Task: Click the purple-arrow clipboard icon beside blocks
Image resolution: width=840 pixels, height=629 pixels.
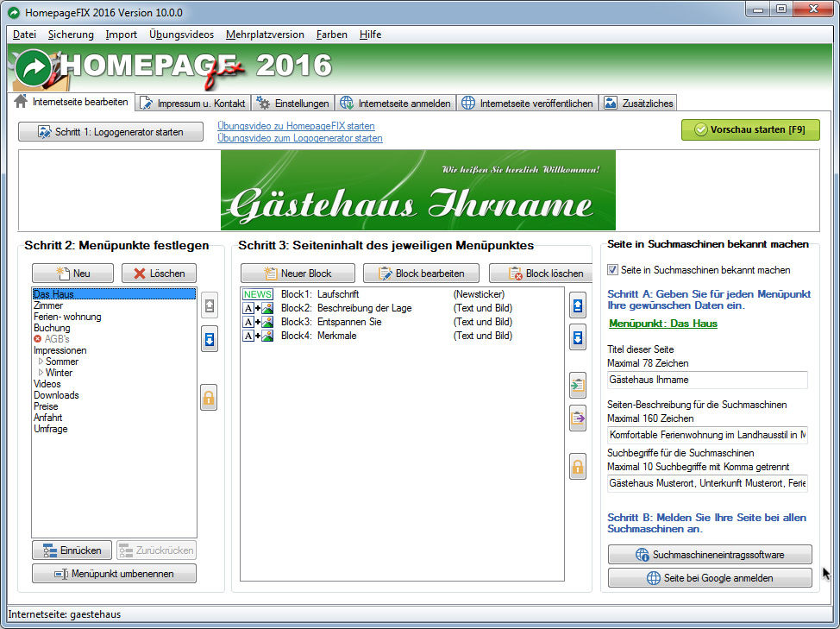Action: click(578, 418)
